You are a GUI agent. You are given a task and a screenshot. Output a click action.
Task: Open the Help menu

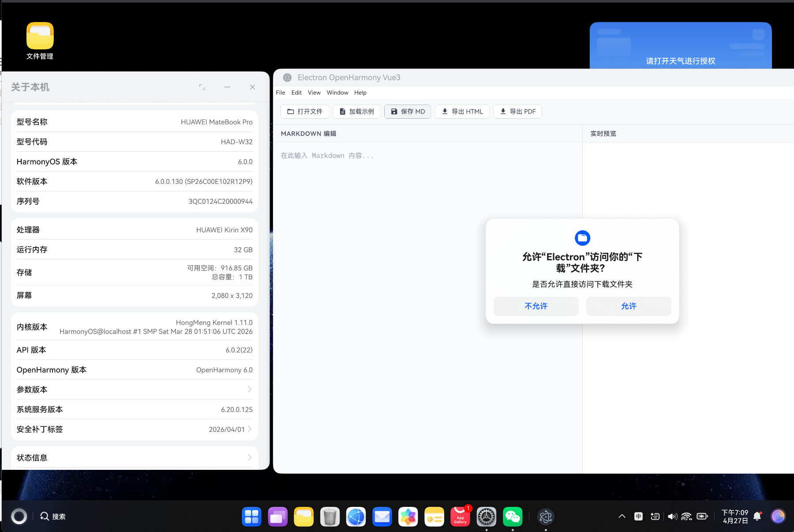click(360, 93)
